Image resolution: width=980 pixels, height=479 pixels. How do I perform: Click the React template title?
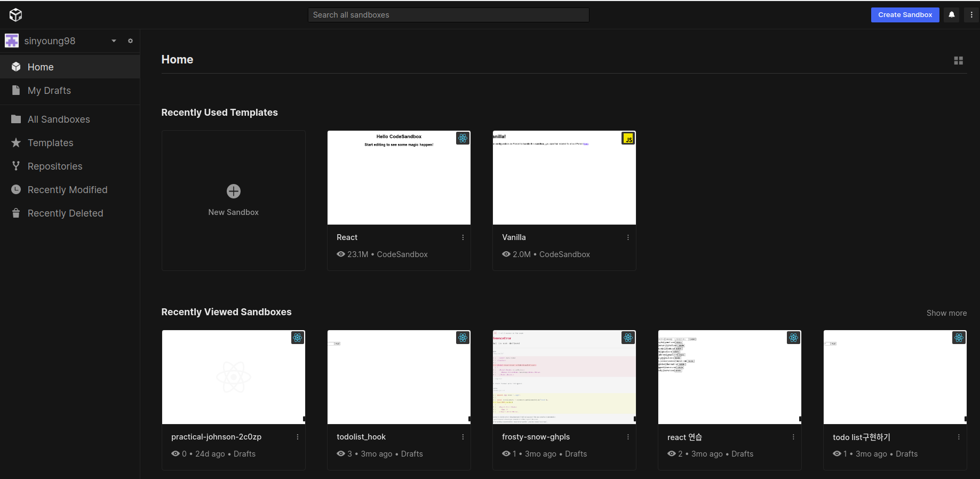tap(347, 237)
